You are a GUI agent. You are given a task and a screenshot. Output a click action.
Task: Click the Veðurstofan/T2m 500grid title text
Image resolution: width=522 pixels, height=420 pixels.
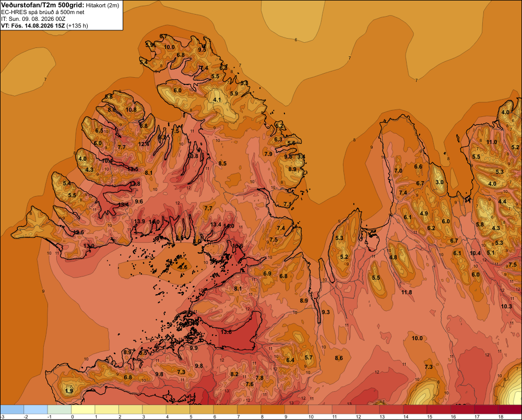coord(43,5)
